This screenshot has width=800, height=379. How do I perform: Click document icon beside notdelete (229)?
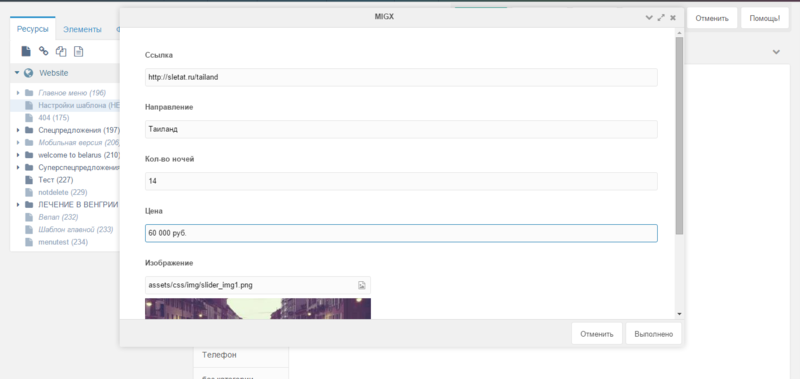[29, 192]
